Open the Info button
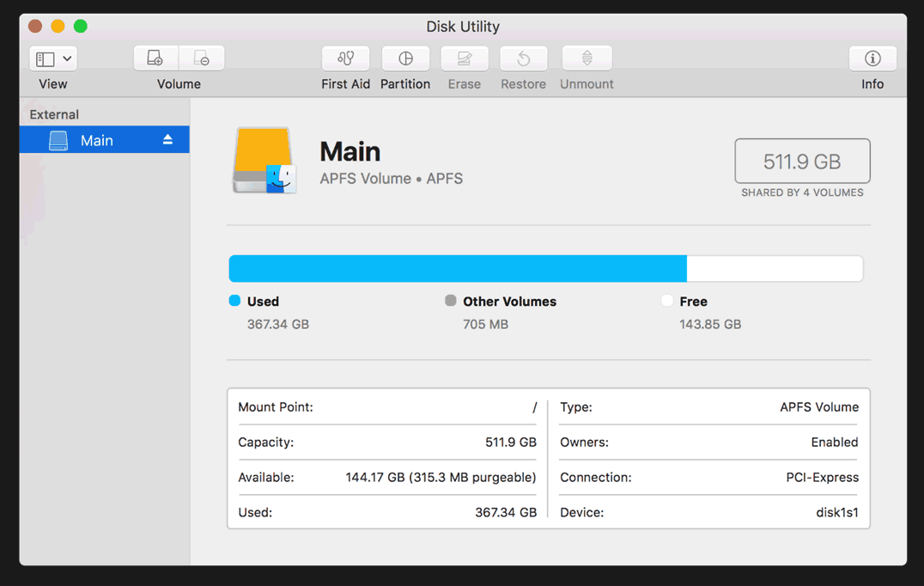The image size is (924, 586). click(872, 58)
